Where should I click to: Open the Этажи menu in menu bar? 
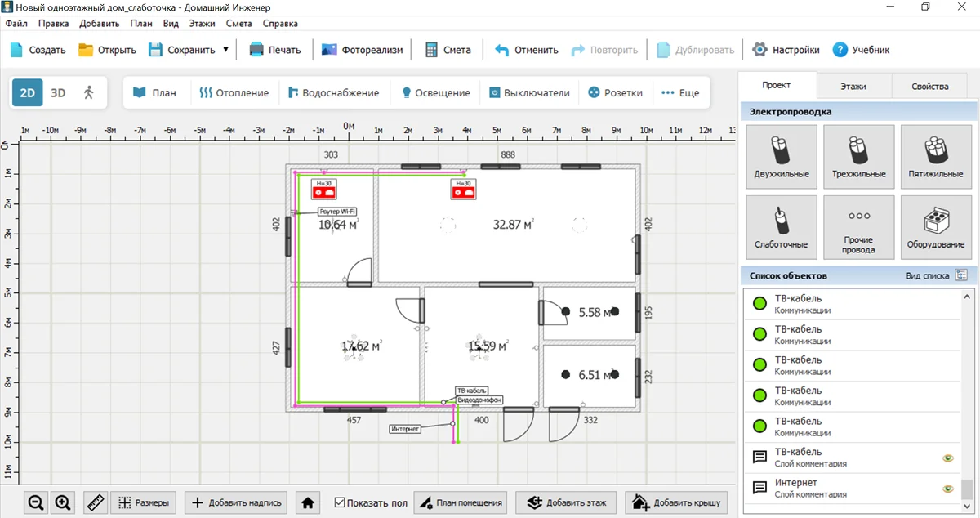coord(202,24)
